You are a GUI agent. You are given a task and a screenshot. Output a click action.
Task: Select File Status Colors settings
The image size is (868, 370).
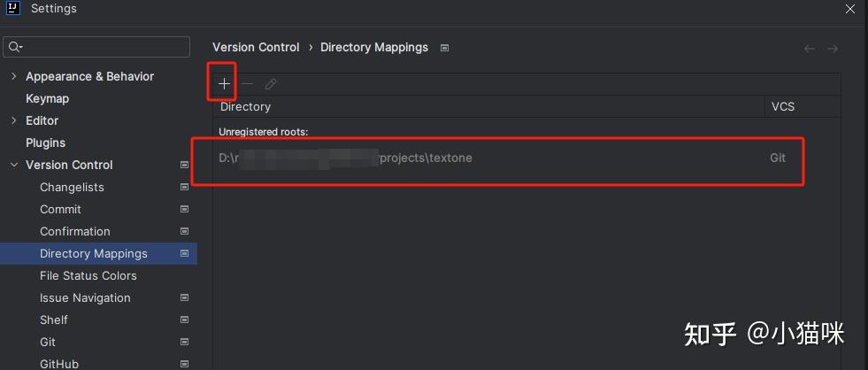88,275
